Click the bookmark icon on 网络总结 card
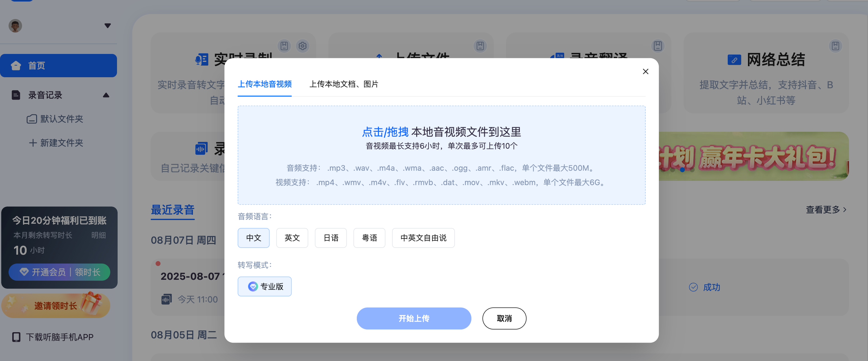This screenshot has height=361, width=868. [x=835, y=46]
